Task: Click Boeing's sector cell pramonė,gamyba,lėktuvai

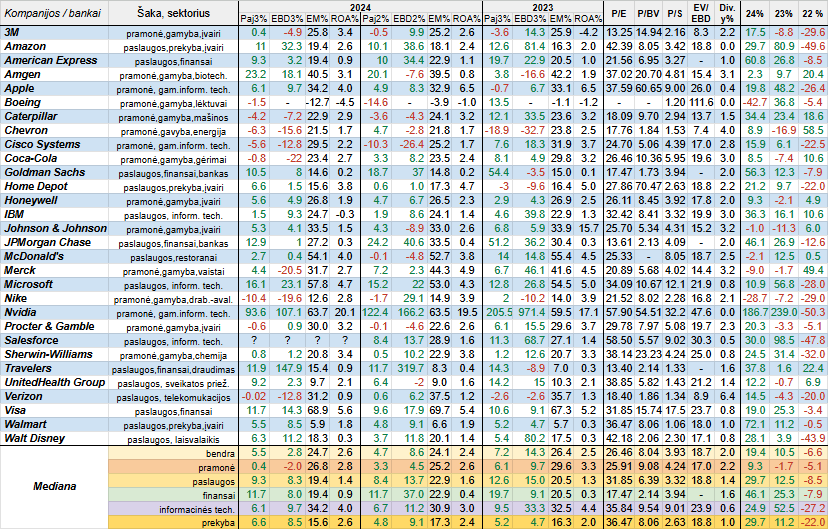Action: (x=173, y=103)
